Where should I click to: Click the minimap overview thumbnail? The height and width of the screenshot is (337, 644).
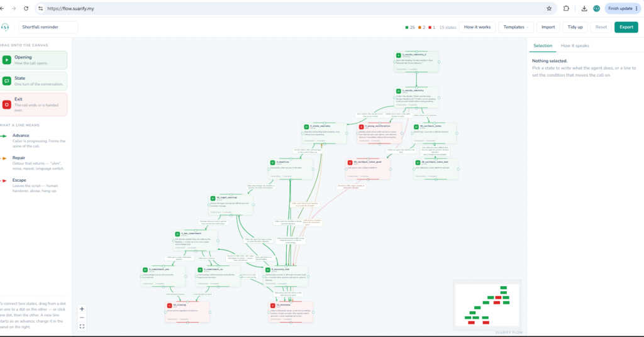pos(487,304)
